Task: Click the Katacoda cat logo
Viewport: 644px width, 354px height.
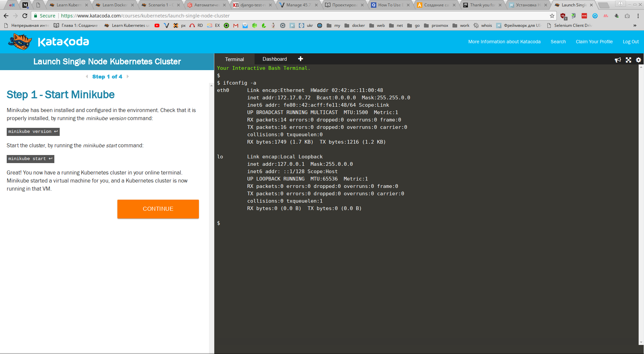Action: point(20,42)
